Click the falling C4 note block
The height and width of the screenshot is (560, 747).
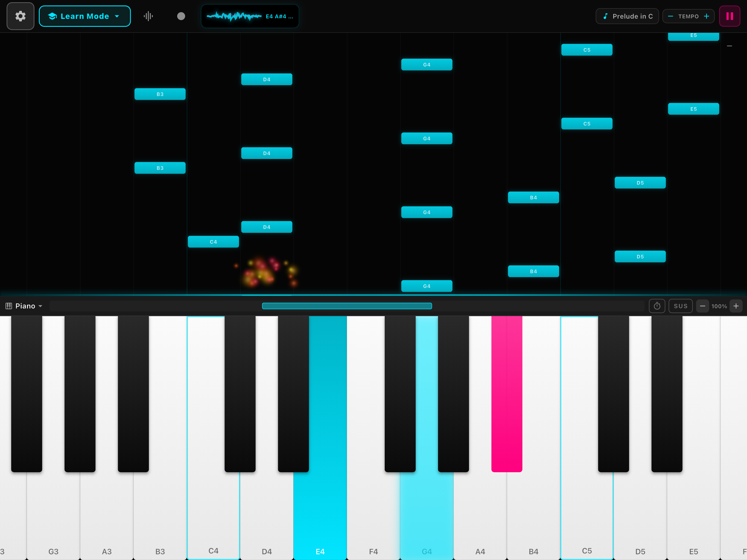[214, 242]
